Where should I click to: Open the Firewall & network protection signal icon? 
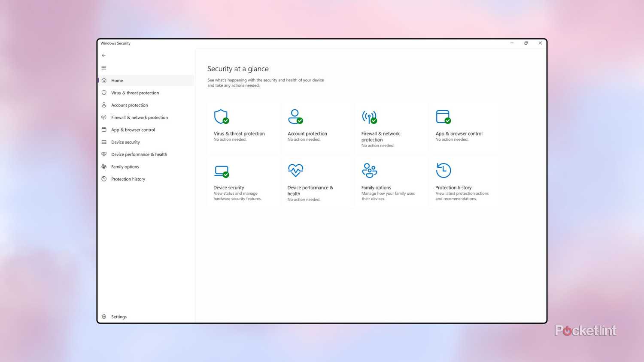(369, 116)
